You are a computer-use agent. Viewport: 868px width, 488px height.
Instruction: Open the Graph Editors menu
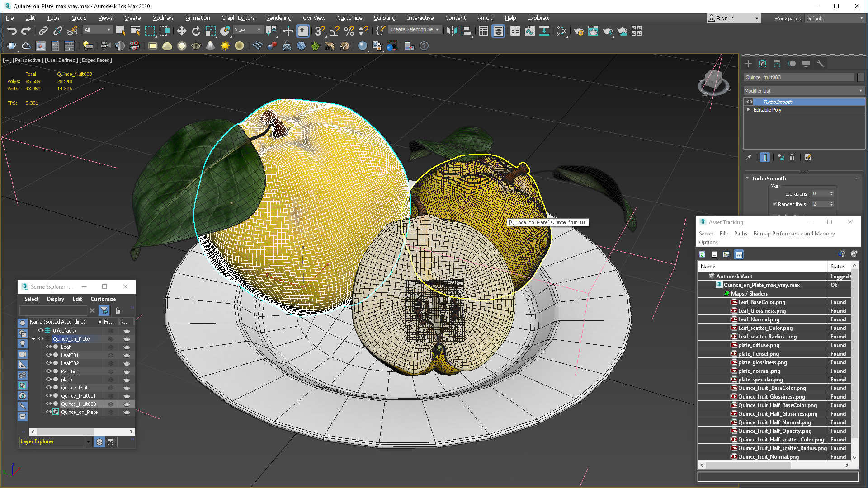point(238,18)
